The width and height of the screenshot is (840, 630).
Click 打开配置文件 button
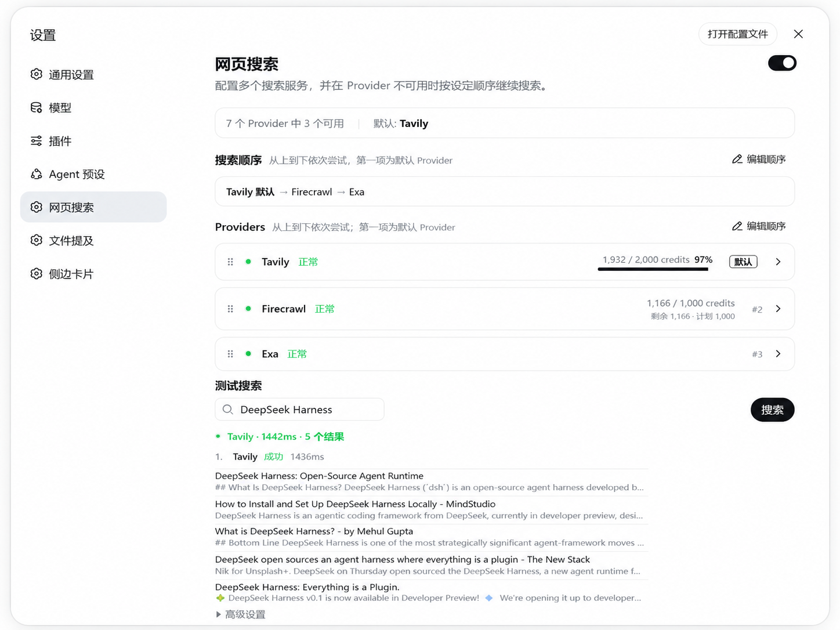click(x=737, y=34)
